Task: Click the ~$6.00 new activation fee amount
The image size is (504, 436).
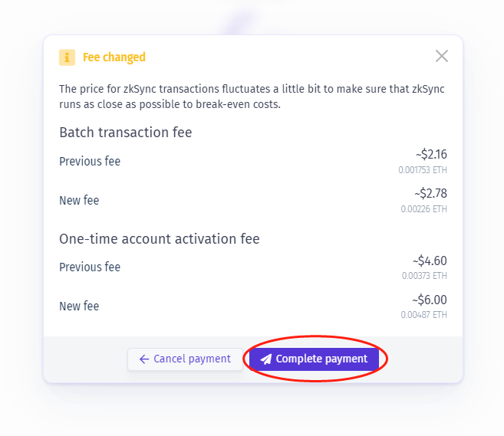Action: coord(430,300)
